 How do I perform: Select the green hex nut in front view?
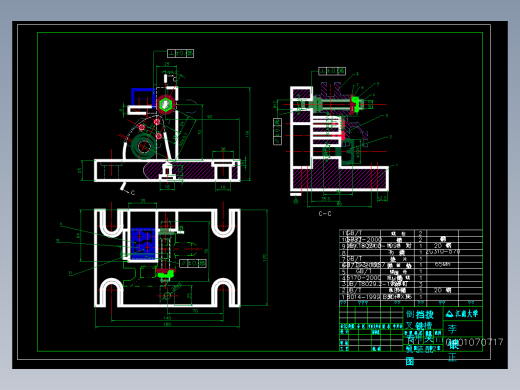[x=165, y=104]
